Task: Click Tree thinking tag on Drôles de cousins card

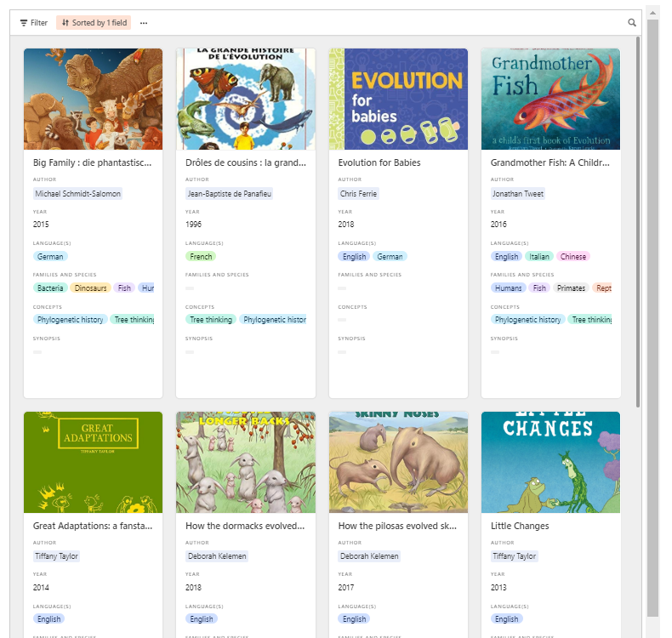Action: pyautogui.click(x=211, y=320)
